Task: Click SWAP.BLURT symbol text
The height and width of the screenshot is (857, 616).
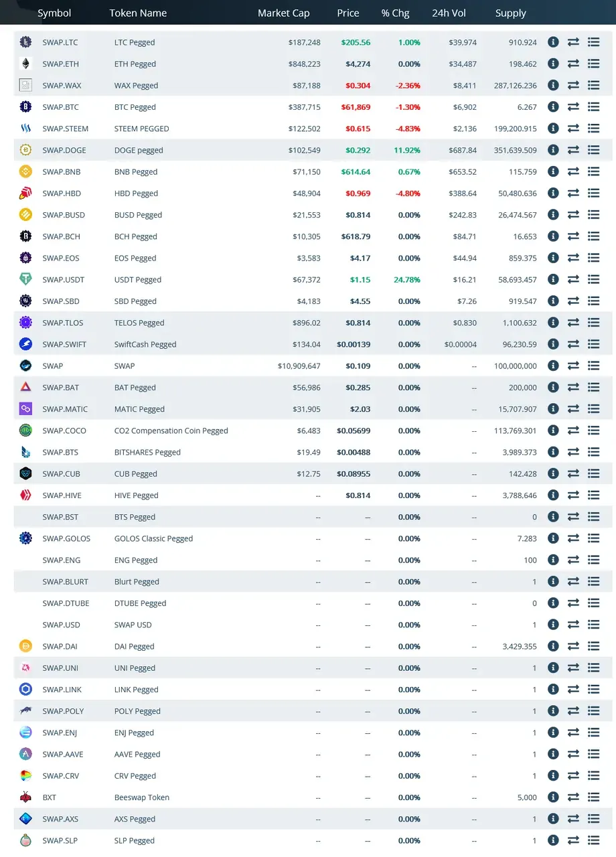Action: (x=65, y=582)
